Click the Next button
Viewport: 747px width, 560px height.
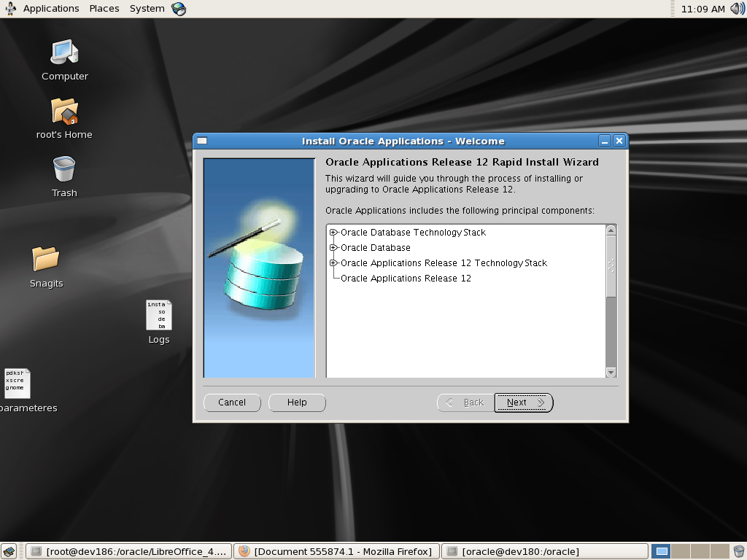point(524,402)
